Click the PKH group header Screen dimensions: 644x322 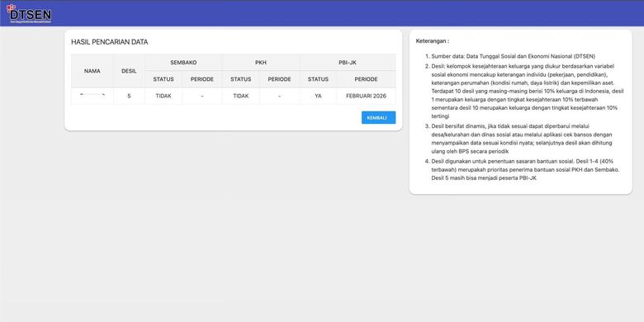(261, 63)
